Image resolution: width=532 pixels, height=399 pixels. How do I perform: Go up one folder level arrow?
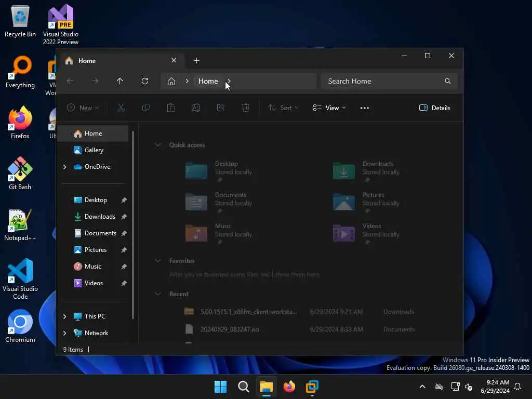coord(120,81)
